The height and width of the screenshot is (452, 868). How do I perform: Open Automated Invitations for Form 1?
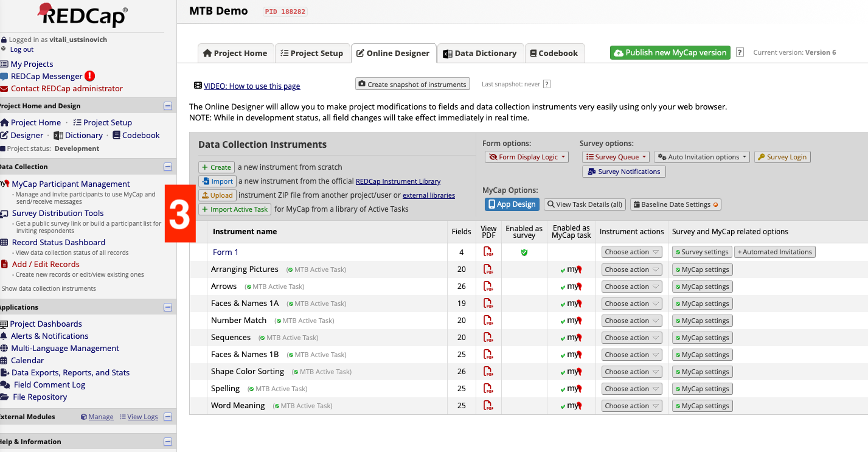[x=775, y=252]
